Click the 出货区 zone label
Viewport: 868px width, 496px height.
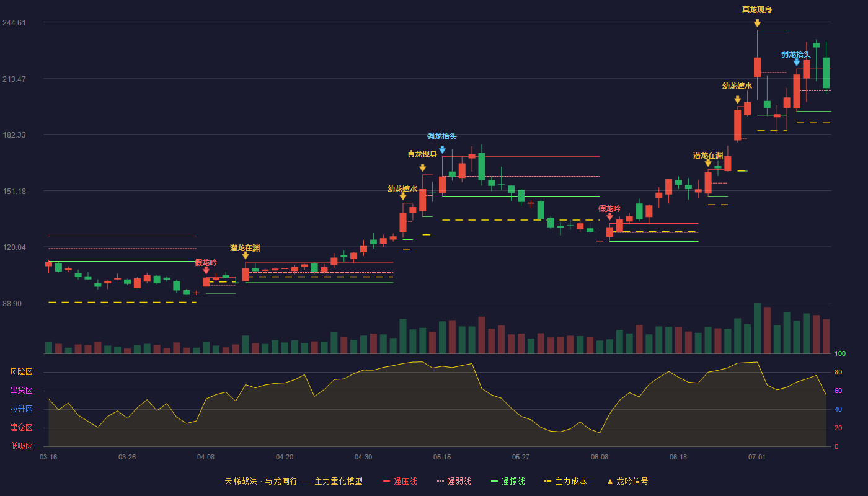(22, 391)
